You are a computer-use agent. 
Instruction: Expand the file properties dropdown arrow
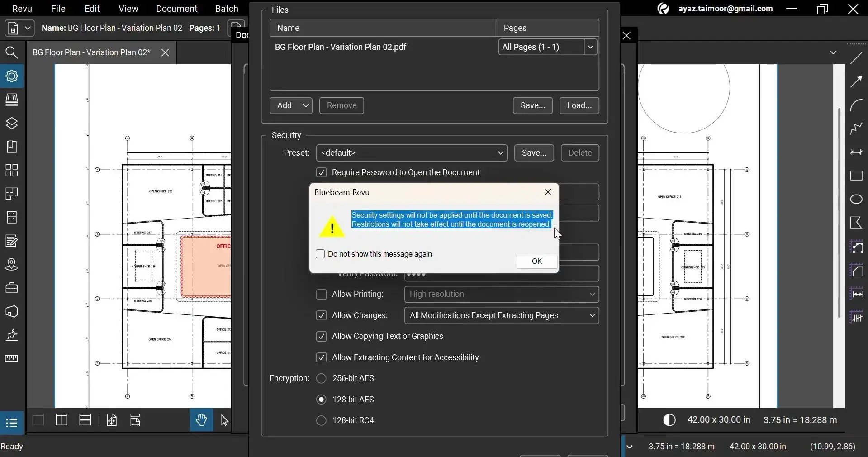pyautogui.click(x=28, y=28)
